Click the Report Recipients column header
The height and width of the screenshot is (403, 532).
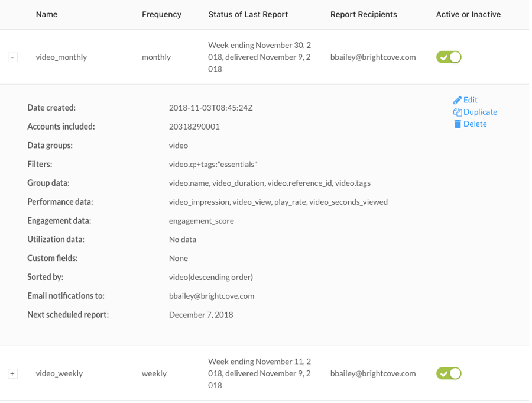click(x=364, y=14)
